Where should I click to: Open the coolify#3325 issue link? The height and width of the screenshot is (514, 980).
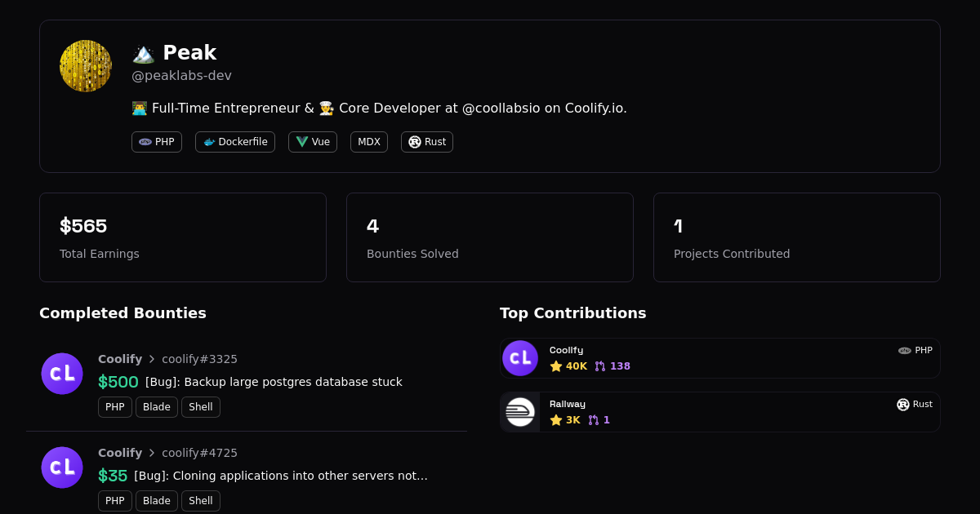(x=199, y=359)
